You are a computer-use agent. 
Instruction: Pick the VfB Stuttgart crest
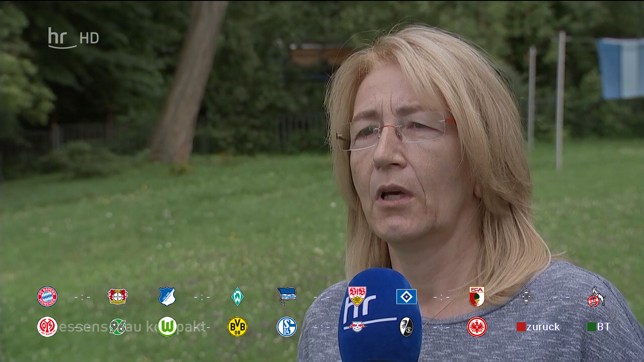tap(357, 296)
